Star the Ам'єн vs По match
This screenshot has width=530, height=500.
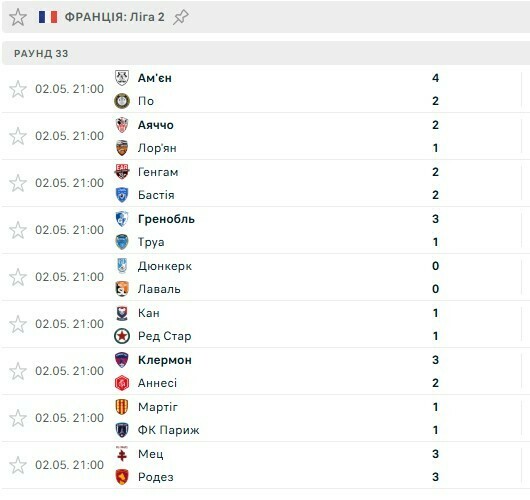pos(18,89)
